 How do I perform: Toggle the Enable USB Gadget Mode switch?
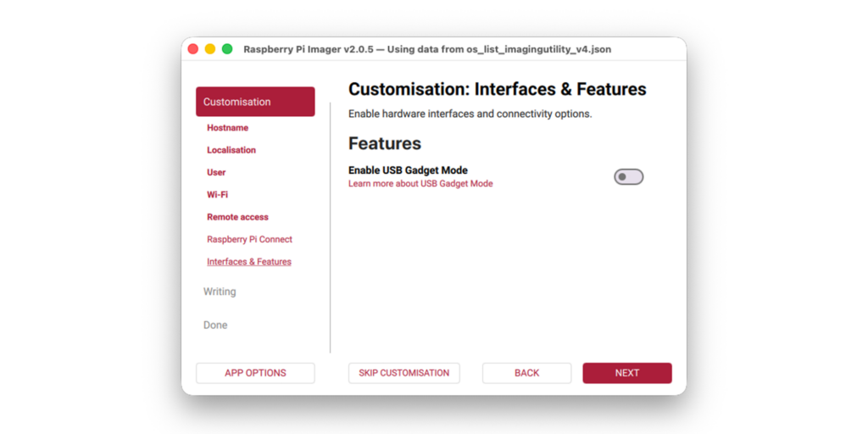(x=628, y=176)
